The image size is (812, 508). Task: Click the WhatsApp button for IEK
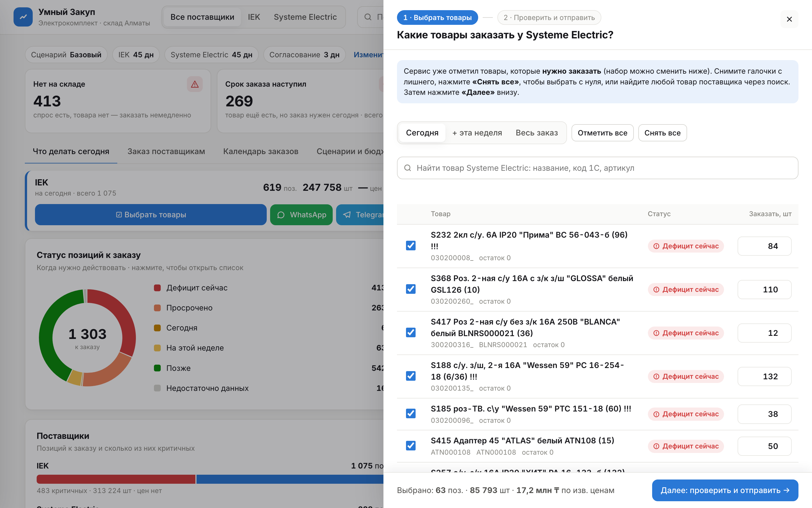[301, 215]
